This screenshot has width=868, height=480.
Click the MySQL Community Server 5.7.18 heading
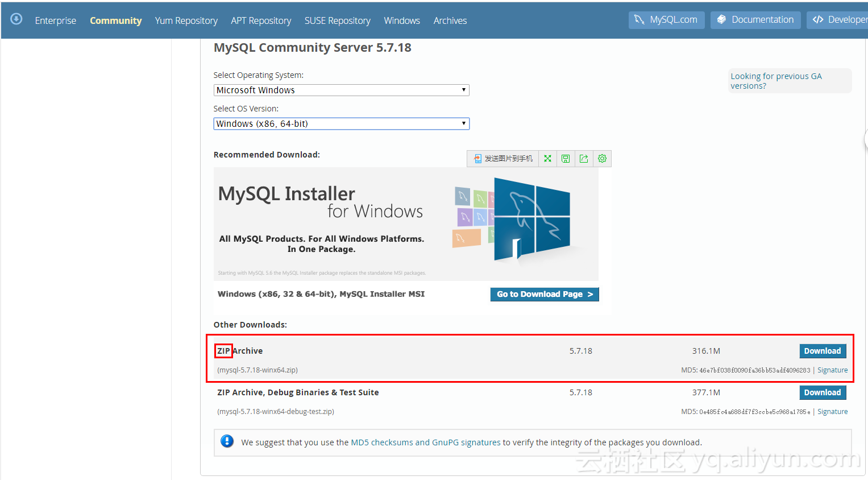312,48
